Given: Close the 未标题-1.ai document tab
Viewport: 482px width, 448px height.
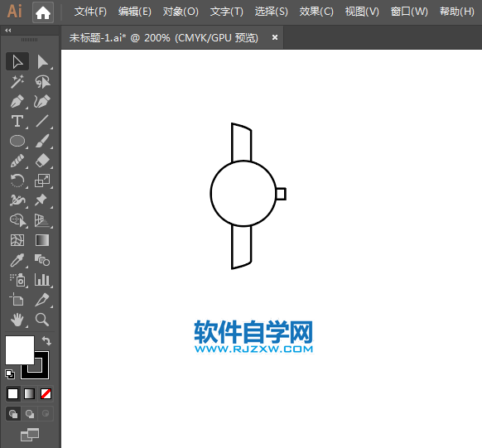Looking at the screenshot, I should pyautogui.click(x=275, y=37).
